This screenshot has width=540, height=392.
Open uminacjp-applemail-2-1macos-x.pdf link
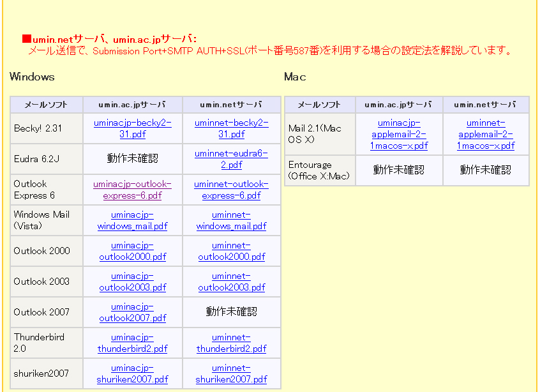pos(399,134)
